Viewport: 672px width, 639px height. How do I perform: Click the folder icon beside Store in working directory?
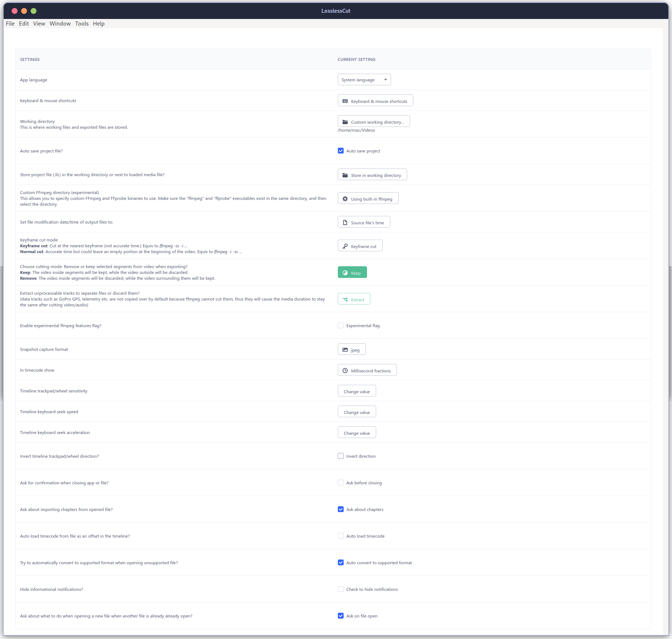[x=345, y=175]
